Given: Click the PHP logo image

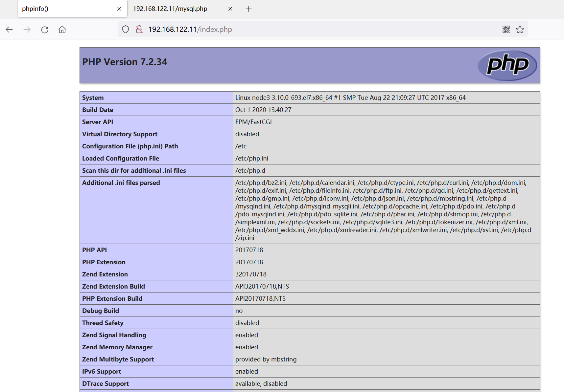Looking at the screenshot, I should pyautogui.click(x=507, y=65).
